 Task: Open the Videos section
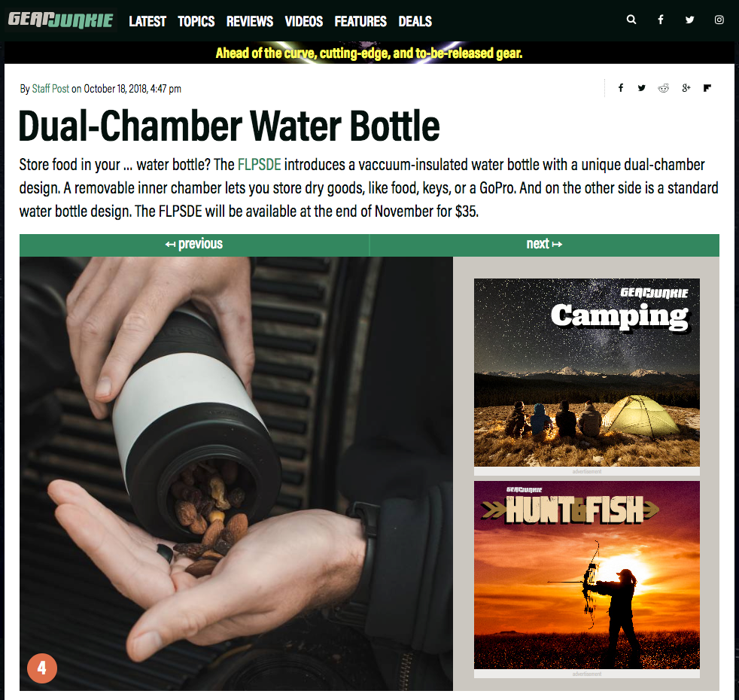pyautogui.click(x=303, y=21)
